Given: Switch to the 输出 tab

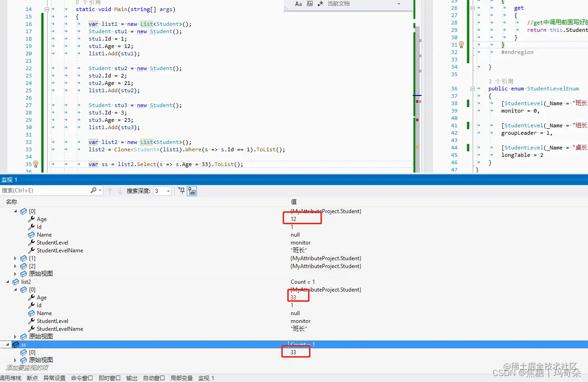Looking at the screenshot, I should pos(132,378).
